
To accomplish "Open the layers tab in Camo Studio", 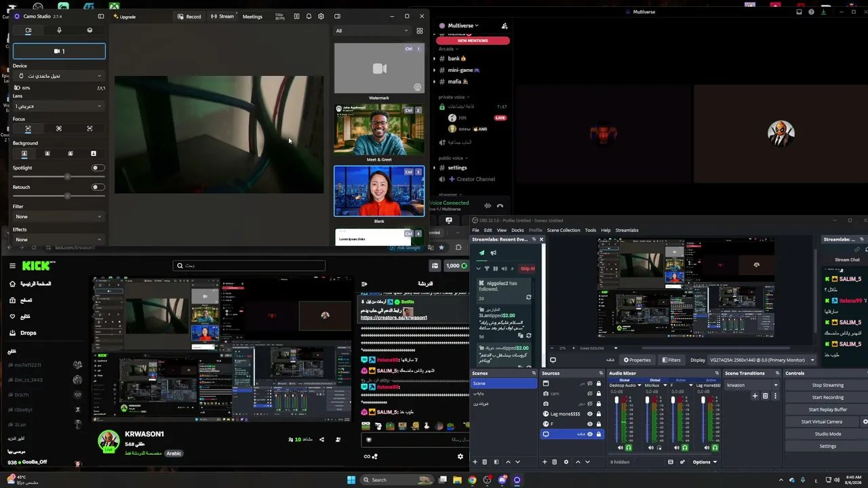I will 90,30.
